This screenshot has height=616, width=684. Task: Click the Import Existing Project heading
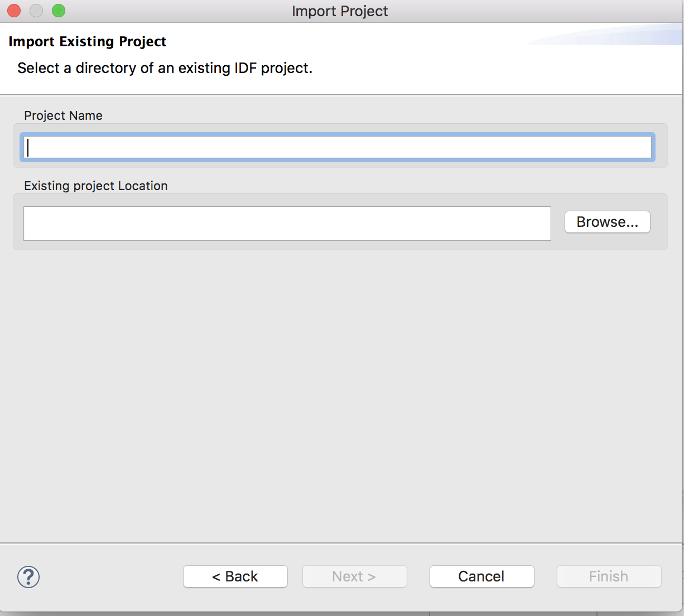pyautogui.click(x=87, y=41)
